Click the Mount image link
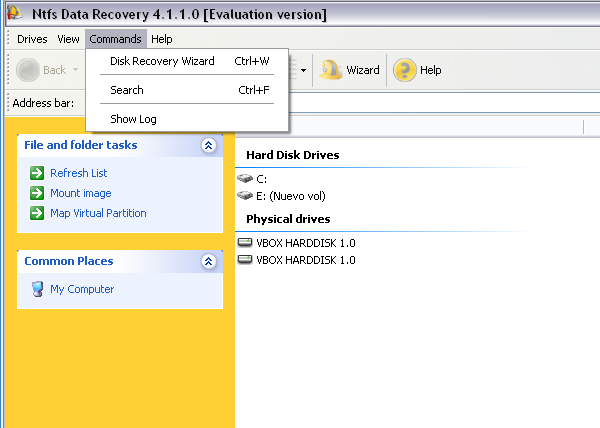The height and width of the screenshot is (428, 600). pos(81,193)
